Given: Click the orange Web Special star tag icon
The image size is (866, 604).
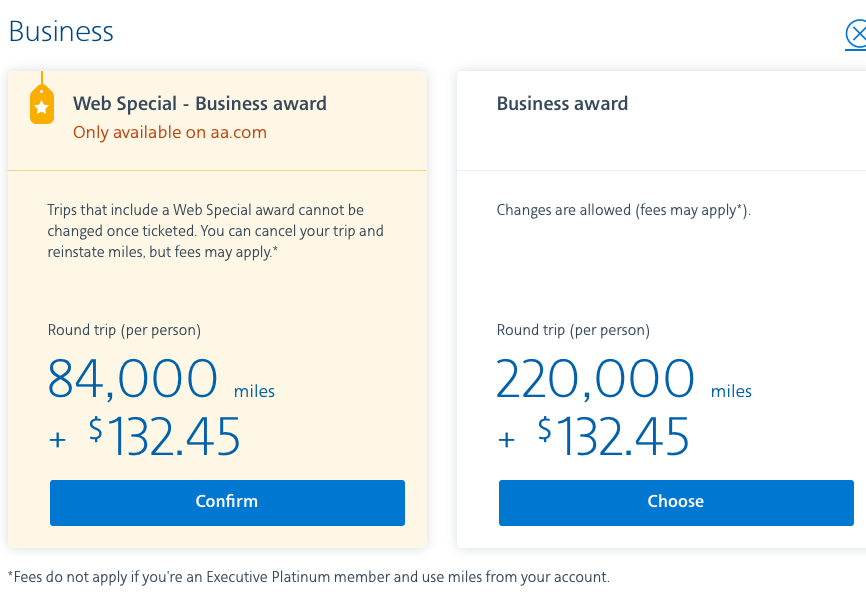Looking at the screenshot, I should tap(41, 105).
